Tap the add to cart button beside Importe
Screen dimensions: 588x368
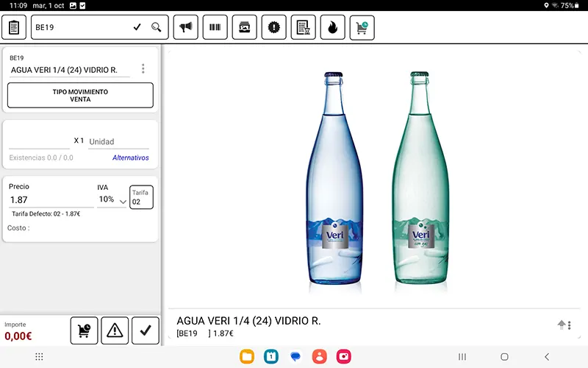point(84,330)
